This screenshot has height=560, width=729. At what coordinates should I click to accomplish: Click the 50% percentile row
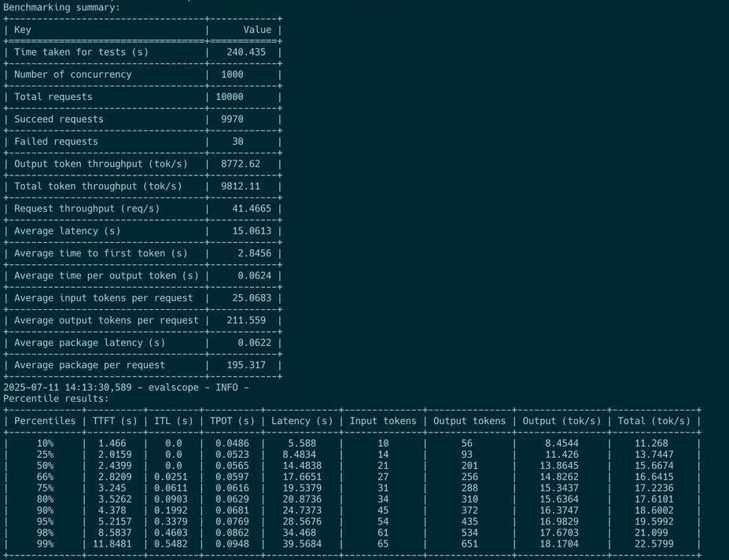coord(44,465)
